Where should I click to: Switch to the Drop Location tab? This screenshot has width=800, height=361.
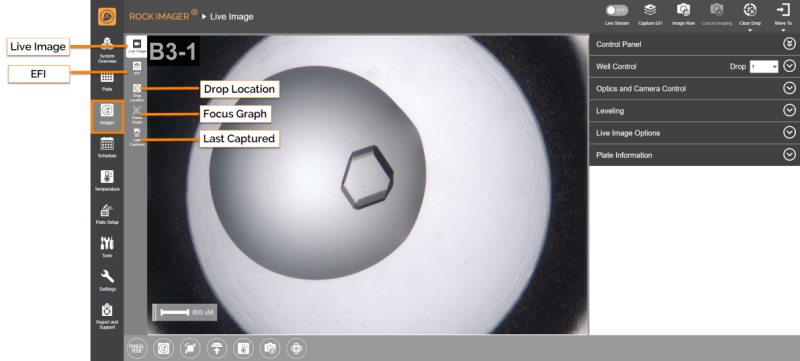point(136,92)
